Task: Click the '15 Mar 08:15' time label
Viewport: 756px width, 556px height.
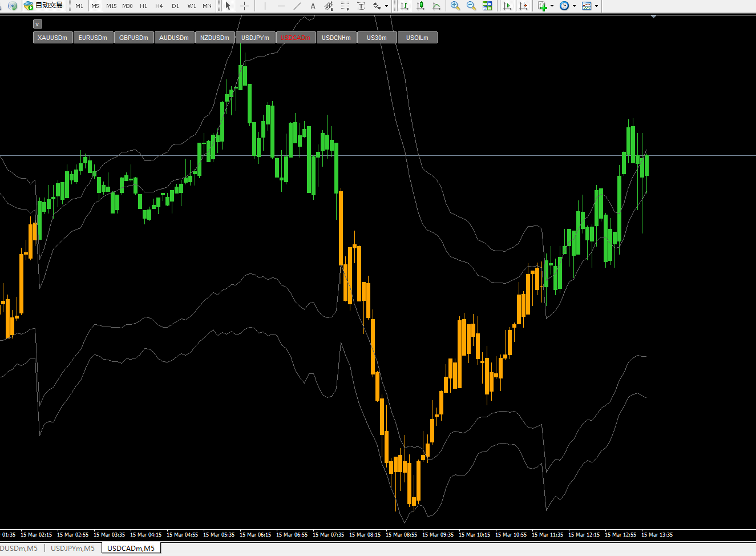Action: (x=365, y=535)
